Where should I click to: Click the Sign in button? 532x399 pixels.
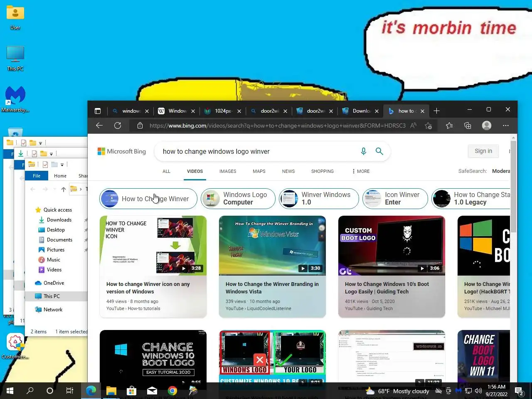click(x=483, y=151)
